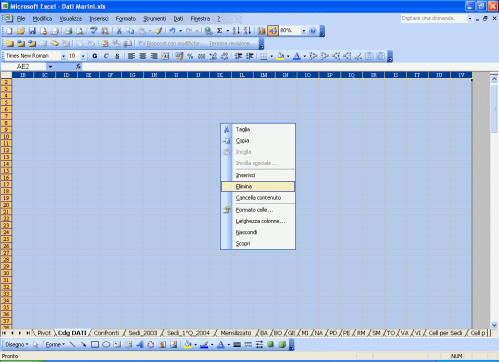This screenshot has width=499, height=362.
Task: Open the Name Box dropdown arrow
Action: 50,67
